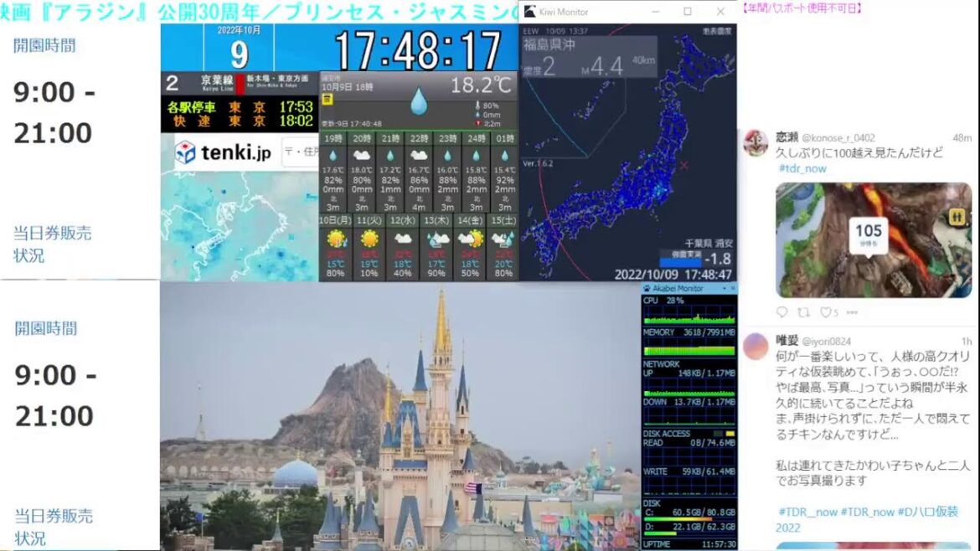Click the retweet icon under the volcano photo tweet
The height and width of the screenshot is (551, 980).
(802, 312)
